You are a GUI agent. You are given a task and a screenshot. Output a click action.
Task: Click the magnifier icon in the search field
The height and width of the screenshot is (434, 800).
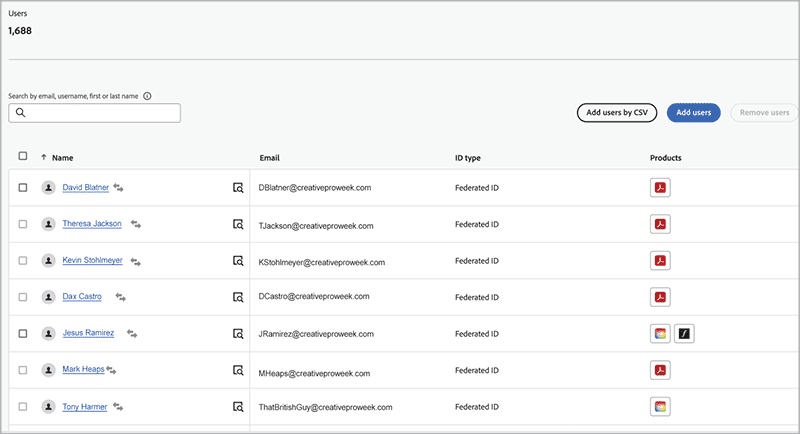coord(20,113)
